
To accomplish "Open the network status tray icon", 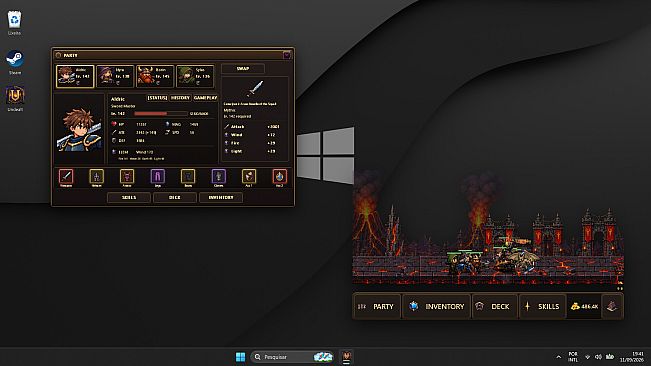I will click(587, 357).
